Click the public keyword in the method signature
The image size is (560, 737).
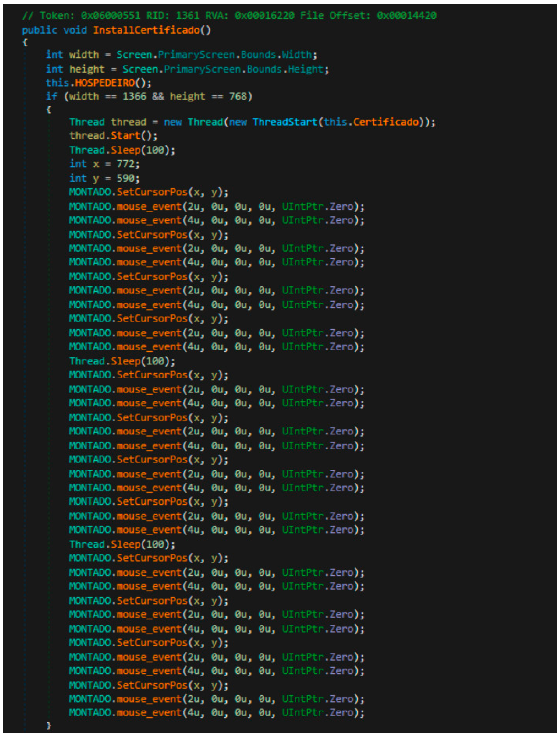(x=39, y=30)
